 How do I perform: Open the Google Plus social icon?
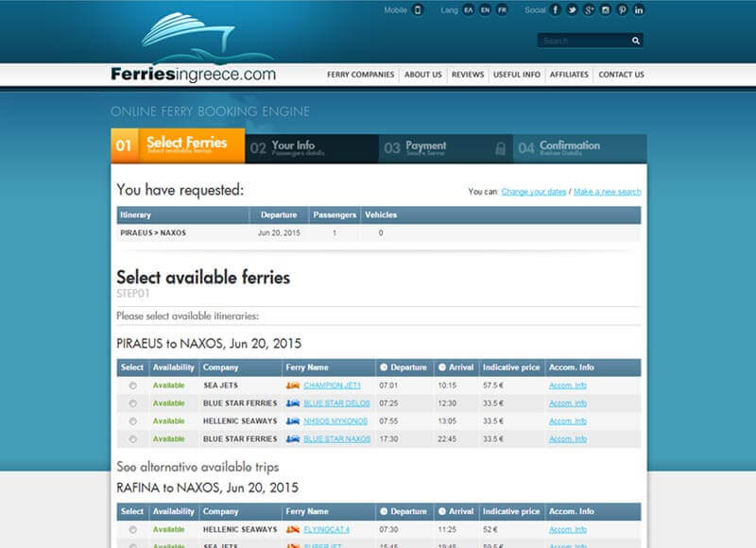pyautogui.click(x=589, y=9)
